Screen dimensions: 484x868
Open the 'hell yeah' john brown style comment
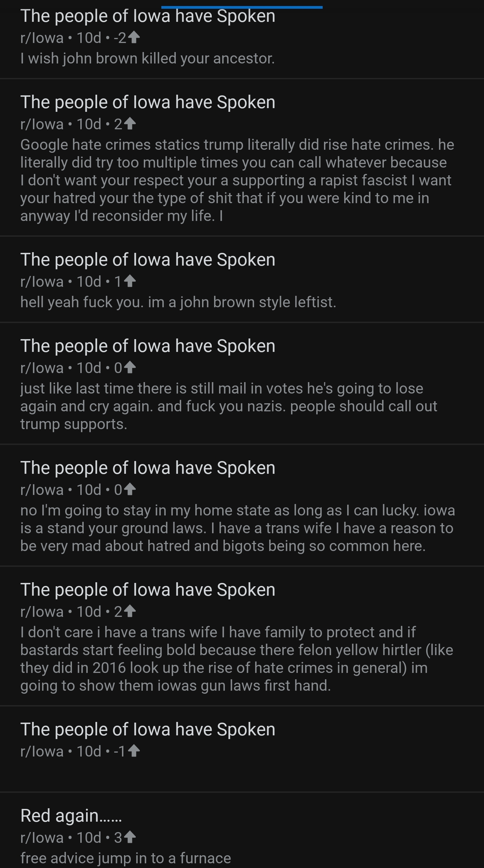pos(178,302)
